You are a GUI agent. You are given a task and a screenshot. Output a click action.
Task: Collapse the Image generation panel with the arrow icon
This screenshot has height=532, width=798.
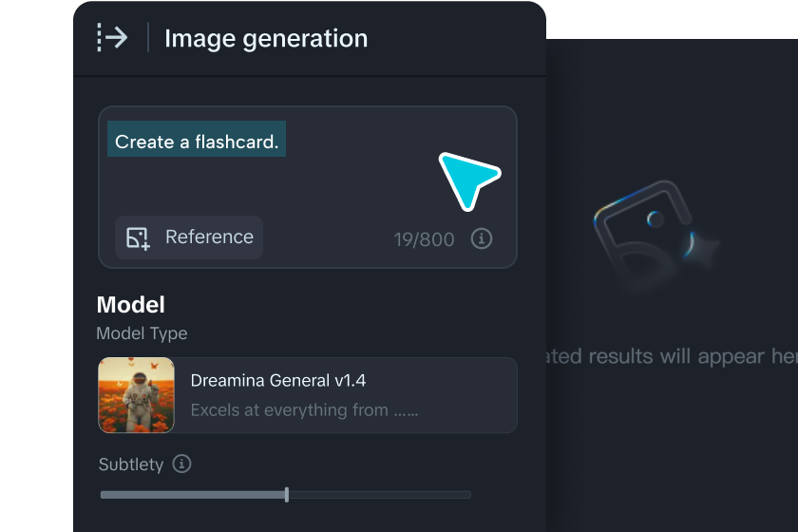click(x=112, y=38)
